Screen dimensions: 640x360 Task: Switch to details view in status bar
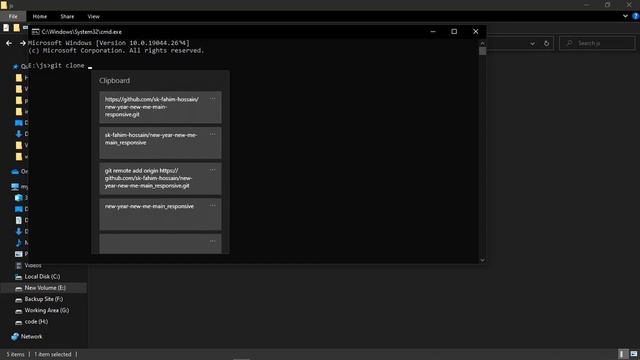click(622, 354)
